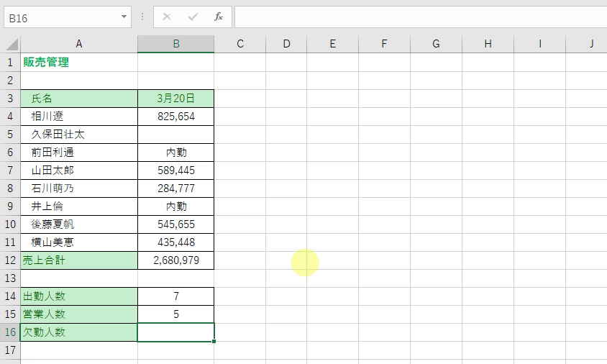Select column F header

pyautogui.click(x=384, y=44)
